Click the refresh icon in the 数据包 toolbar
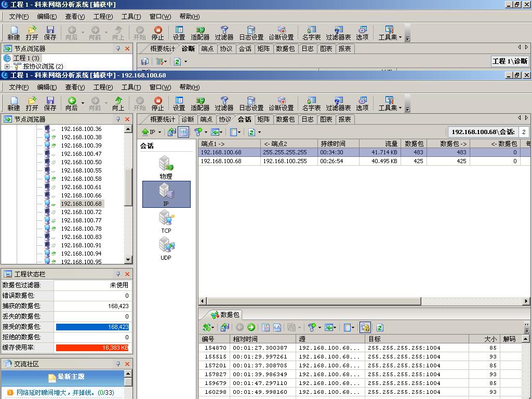Viewport: 532px width, 399px height. (x=380, y=327)
